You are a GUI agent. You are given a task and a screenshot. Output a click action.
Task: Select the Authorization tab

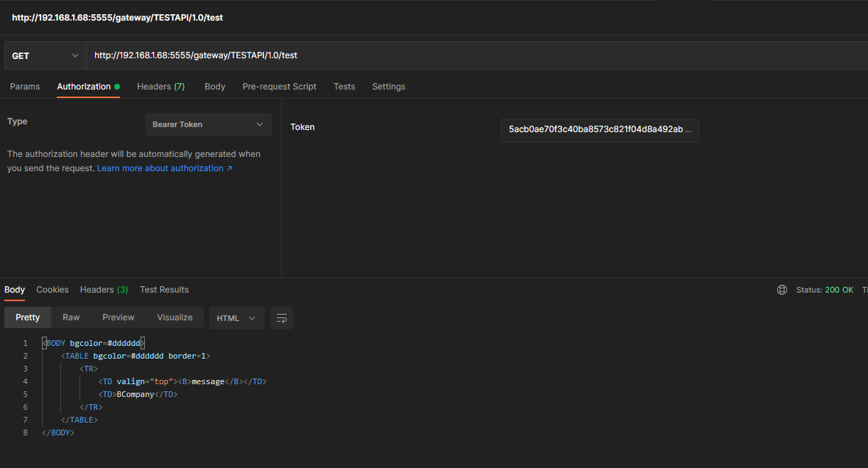84,87
